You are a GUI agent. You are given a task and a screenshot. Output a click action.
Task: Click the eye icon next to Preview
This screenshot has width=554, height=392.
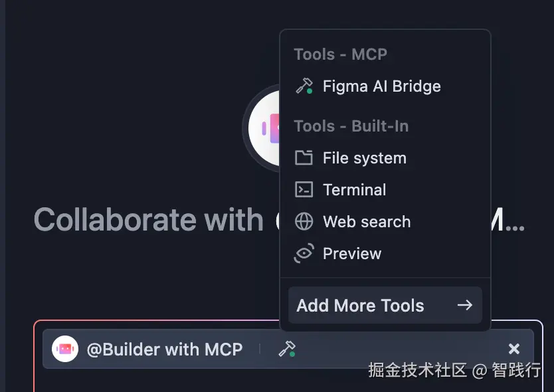pyautogui.click(x=304, y=253)
